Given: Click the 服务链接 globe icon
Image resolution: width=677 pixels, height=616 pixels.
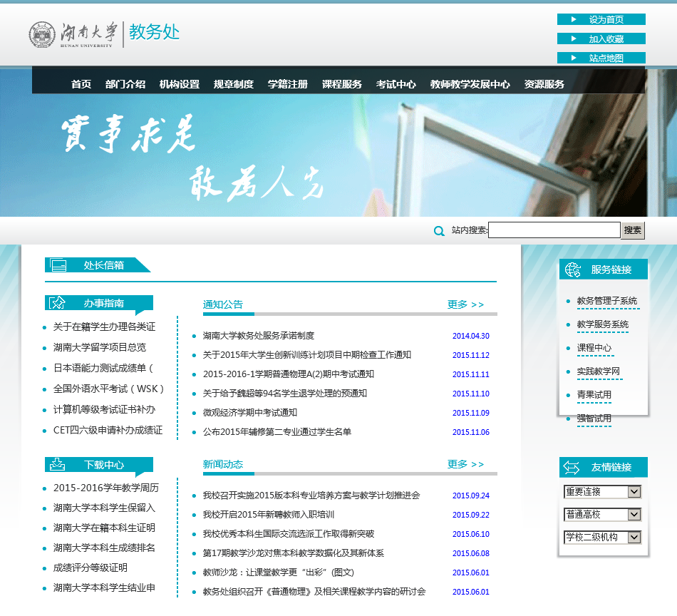Looking at the screenshot, I should click(573, 269).
